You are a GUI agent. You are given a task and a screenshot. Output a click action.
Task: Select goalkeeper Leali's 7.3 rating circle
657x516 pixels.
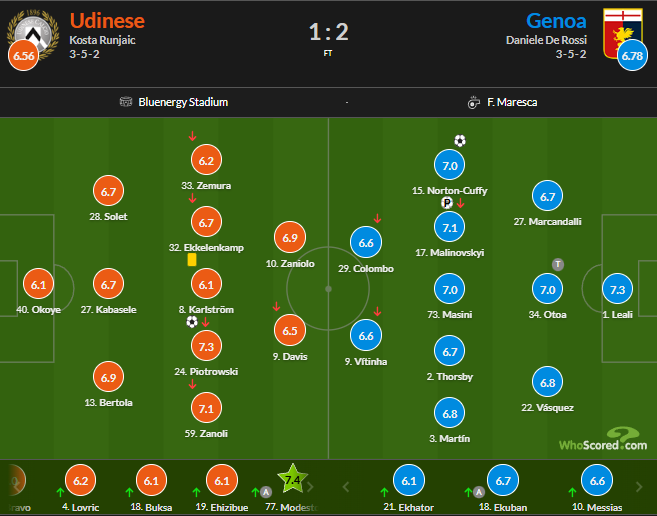point(618,289)
